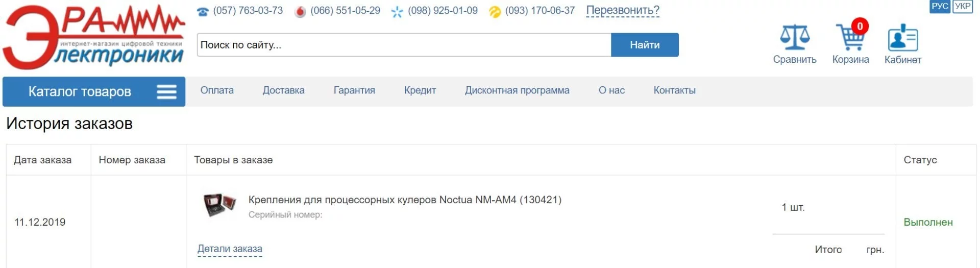Click the lifecell phone number icon

coord(495,11)
